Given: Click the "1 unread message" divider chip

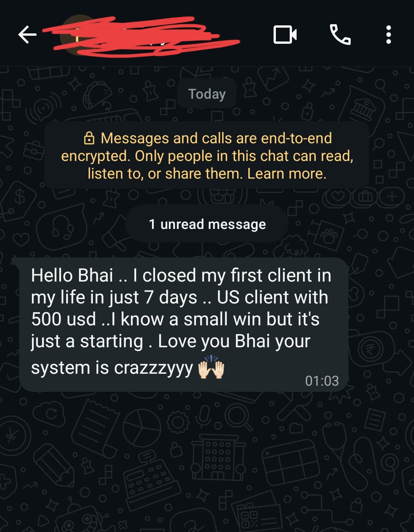Looking at the screenshot, I should (207, 224).
